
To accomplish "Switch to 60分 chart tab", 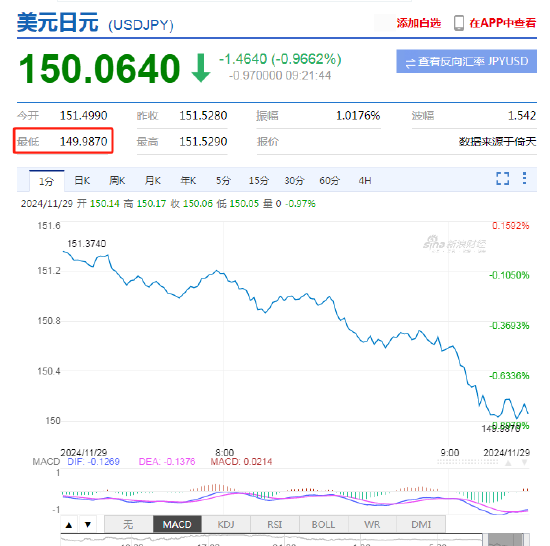I will point(329,181).
